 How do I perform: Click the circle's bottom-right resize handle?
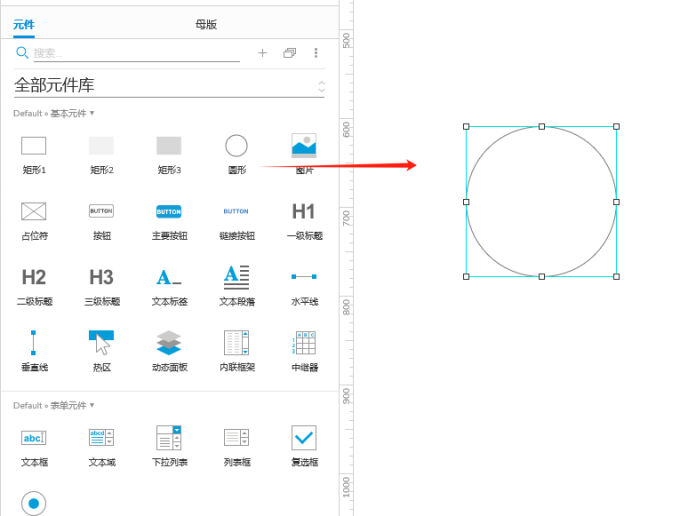pos(616,277)
